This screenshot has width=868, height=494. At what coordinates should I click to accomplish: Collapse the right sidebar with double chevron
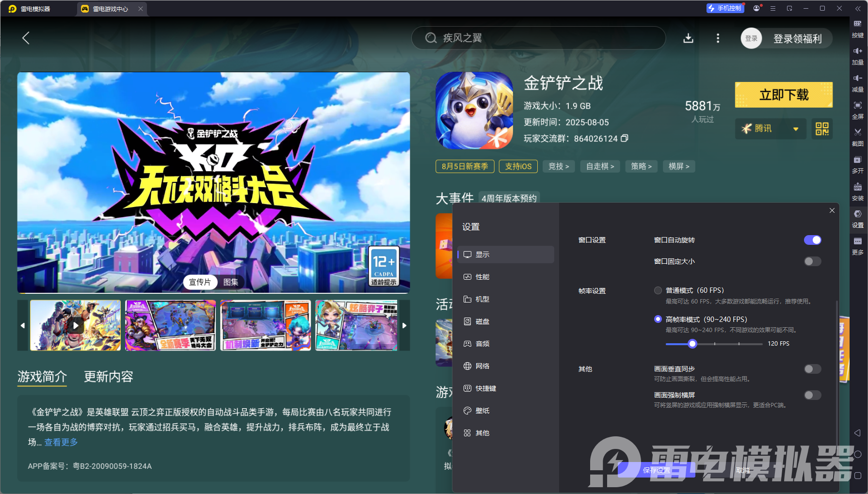pyautogui.click(x=858, y=8)
